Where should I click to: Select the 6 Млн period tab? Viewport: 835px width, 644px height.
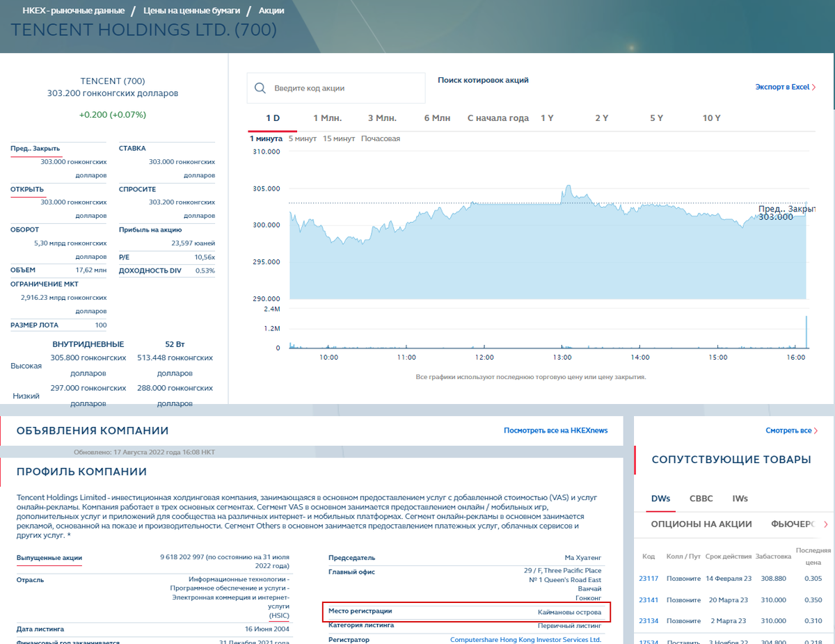[x=438, y=118]
